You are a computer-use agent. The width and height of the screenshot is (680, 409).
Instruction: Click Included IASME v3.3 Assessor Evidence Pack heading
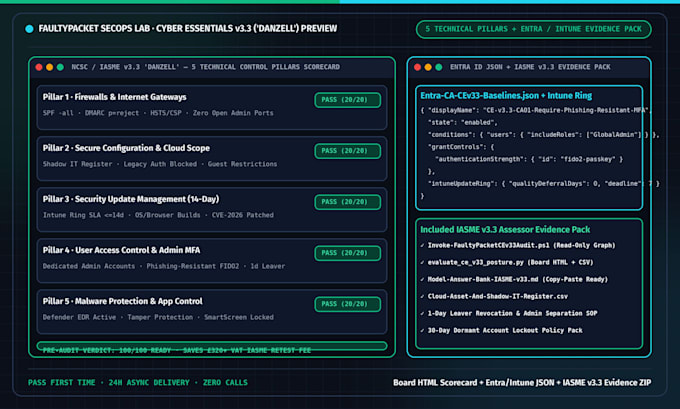point(505,229)
